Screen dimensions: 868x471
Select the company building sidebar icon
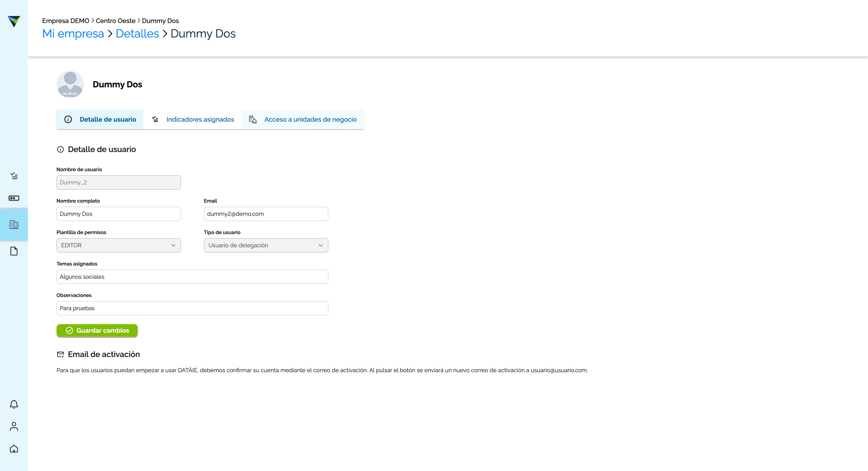[14, 225]
